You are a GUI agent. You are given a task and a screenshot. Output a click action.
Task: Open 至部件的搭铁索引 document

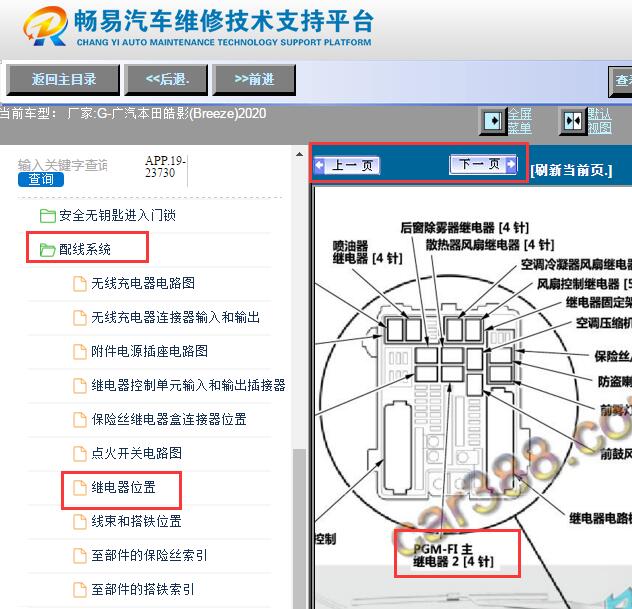(x=143, y=590)
